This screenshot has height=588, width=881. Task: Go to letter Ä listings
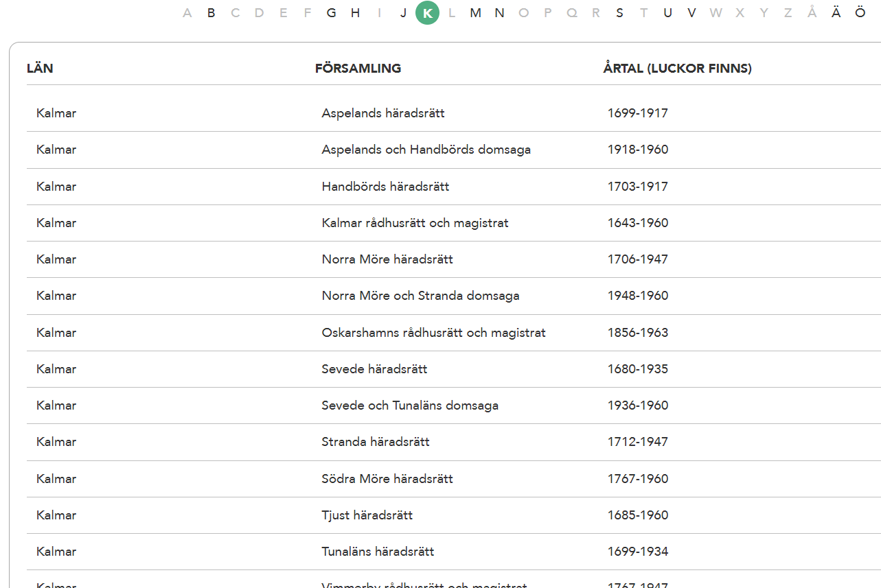[x=836, y=12]
